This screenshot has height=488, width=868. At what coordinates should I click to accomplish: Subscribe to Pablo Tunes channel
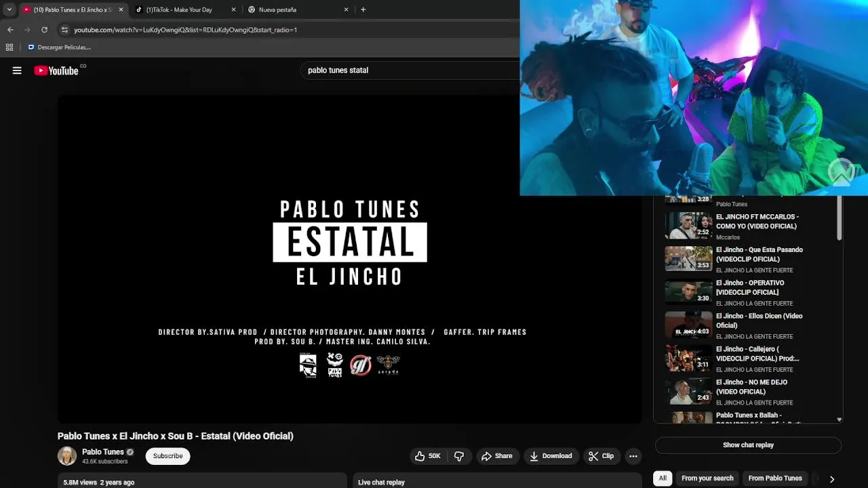pos(167,456)
